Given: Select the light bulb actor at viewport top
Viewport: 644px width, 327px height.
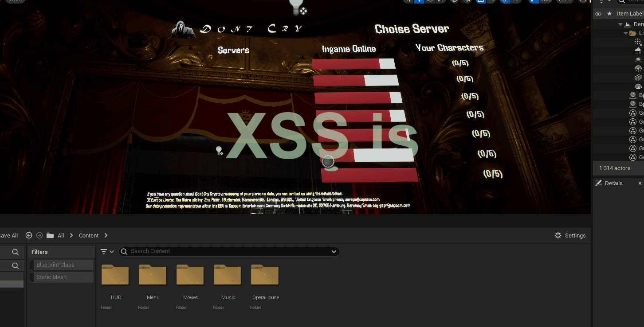Looking at the screenshot, I should (297, 8).
